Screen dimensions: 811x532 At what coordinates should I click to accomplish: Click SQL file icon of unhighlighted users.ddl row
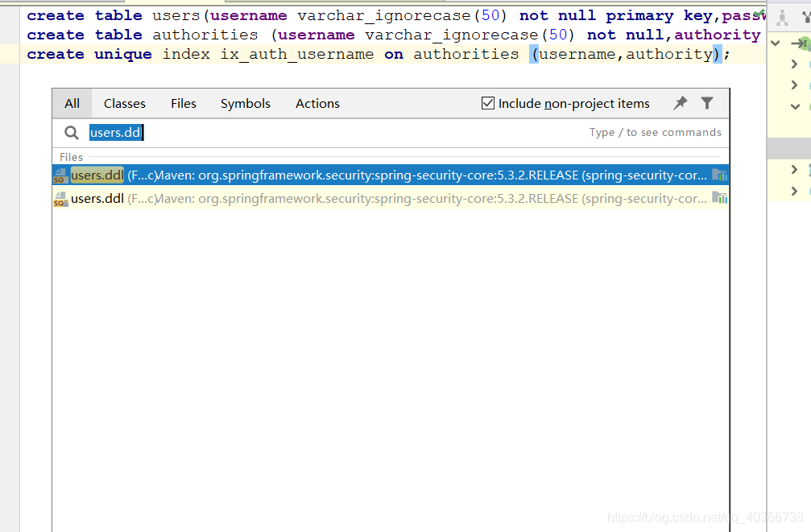click(60, 199)
